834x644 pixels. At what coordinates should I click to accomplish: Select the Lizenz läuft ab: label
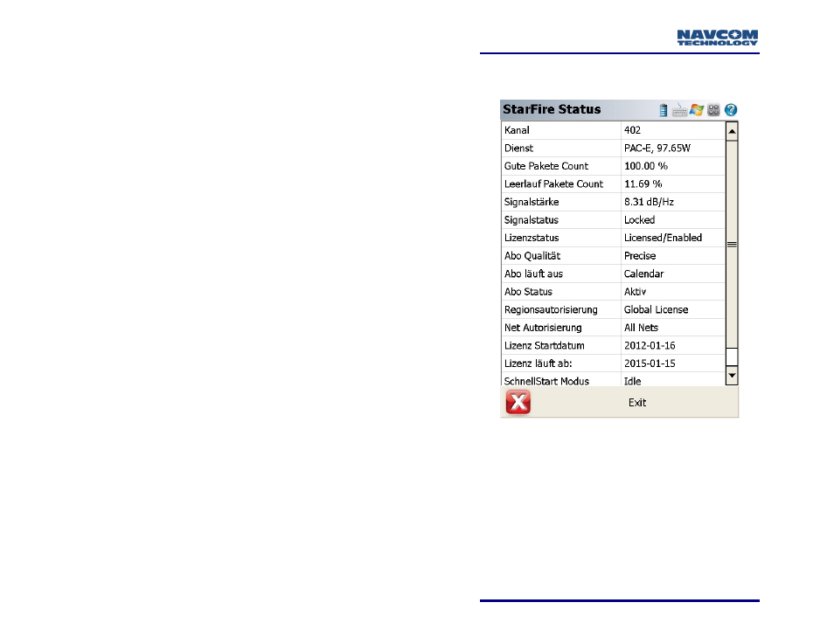539,364
